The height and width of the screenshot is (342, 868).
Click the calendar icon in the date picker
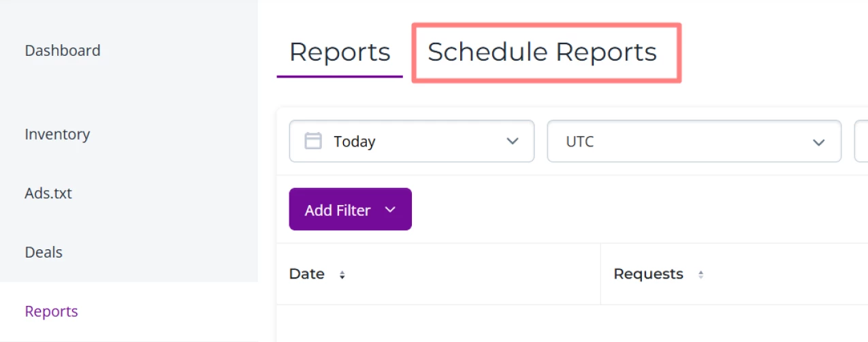coord(313,141)
